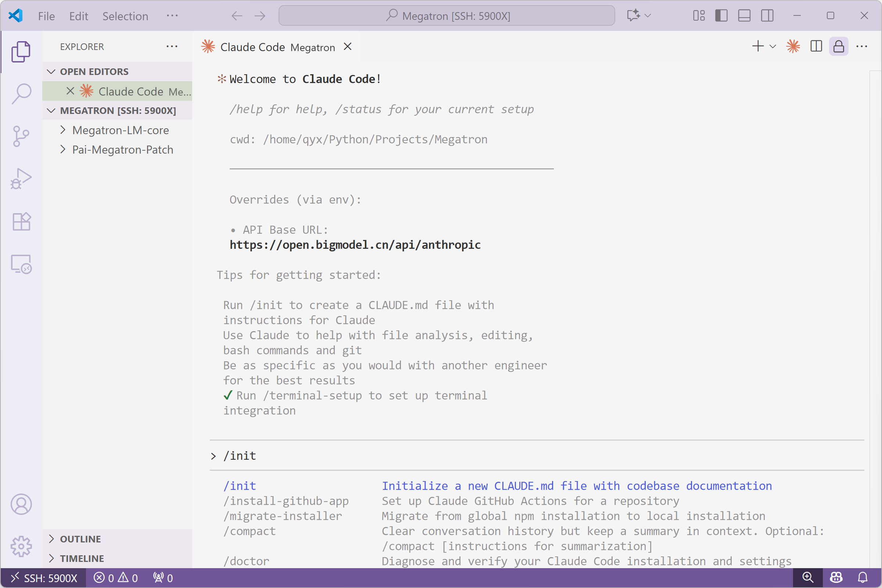Select the Claude Code Megatron tab
This screenshot has width=882, height=588.
(277, 47)
